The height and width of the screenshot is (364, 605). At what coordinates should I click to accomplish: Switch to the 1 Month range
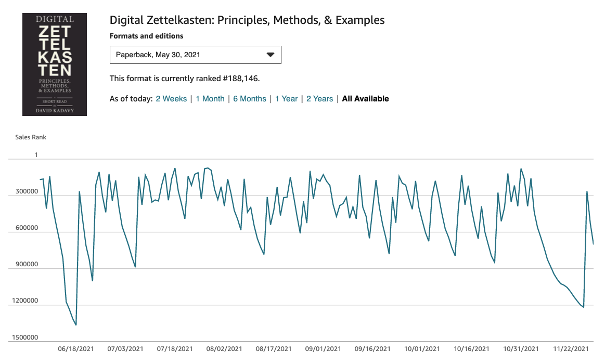(210, 99)
